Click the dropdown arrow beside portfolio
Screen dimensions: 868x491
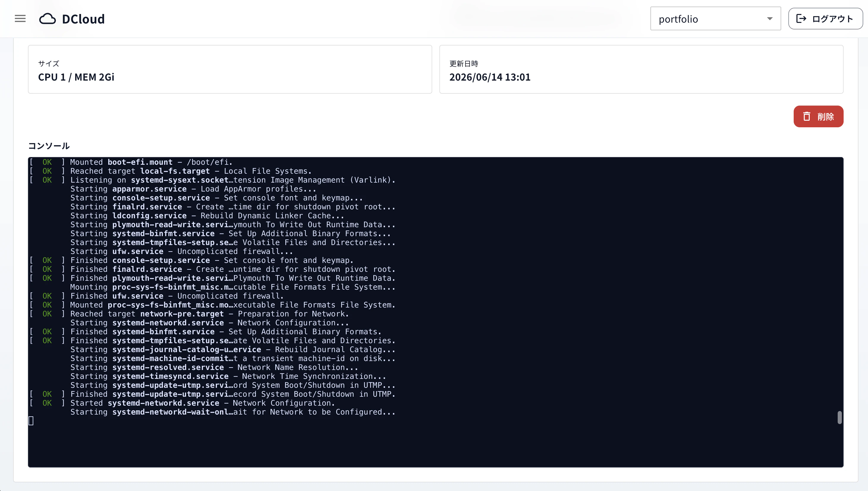click(770, 18)
